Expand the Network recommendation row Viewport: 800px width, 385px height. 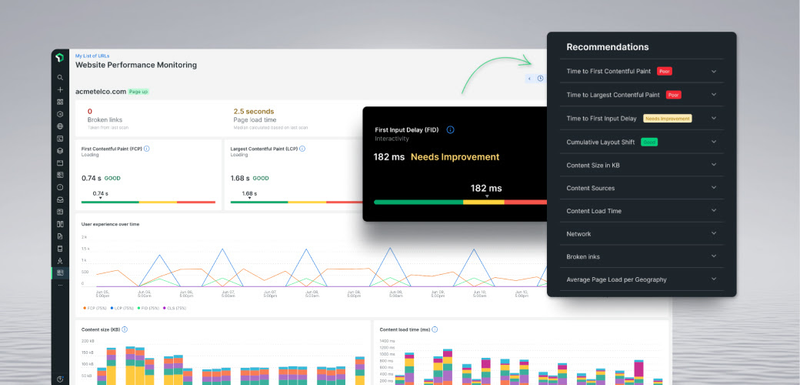(x=642, y=234)
